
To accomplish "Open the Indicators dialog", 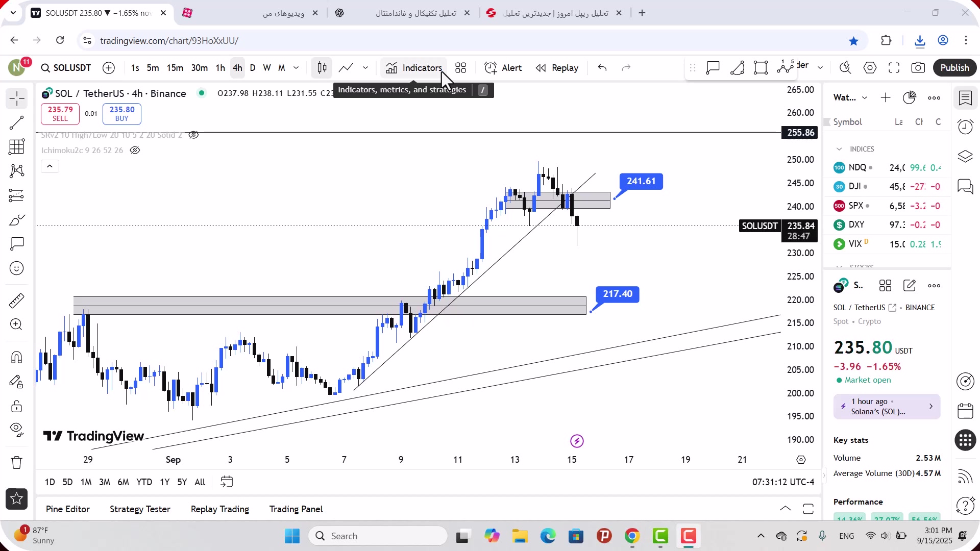I will pyautogui.click(x=414, y=68).
